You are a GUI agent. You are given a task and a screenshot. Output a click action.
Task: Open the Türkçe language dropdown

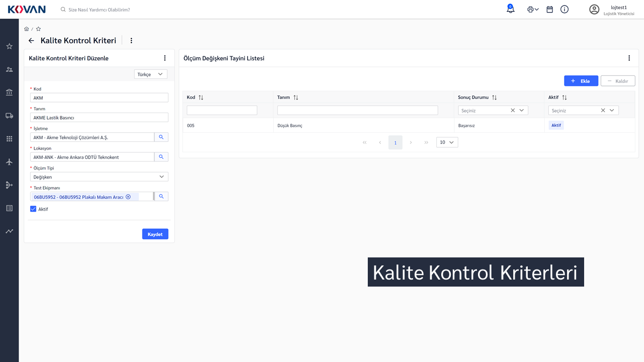(x=151, y=74)
